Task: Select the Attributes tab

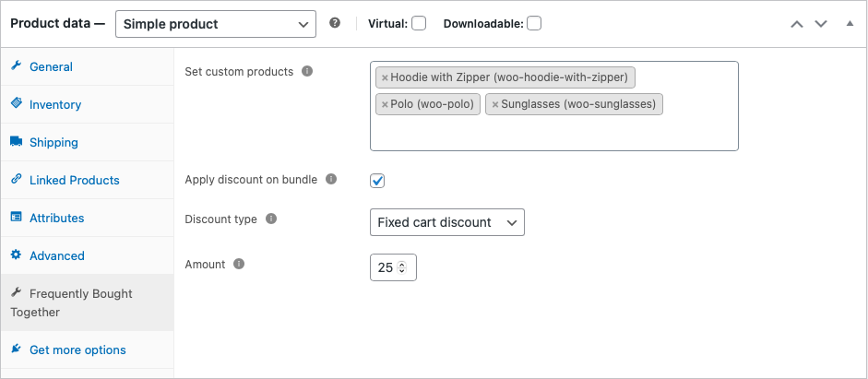Action: (88, 218)
